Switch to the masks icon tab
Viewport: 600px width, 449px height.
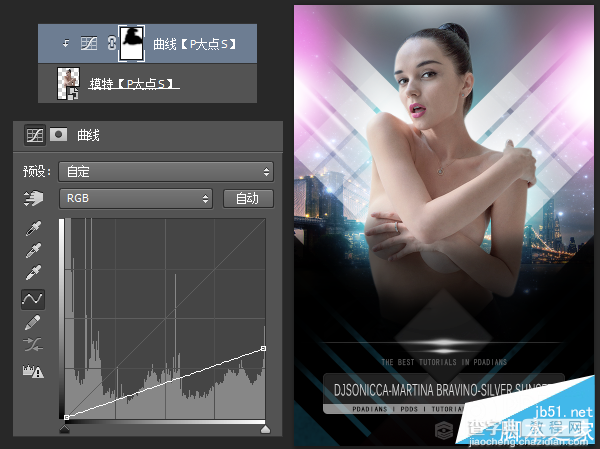(x=59, y=134)
